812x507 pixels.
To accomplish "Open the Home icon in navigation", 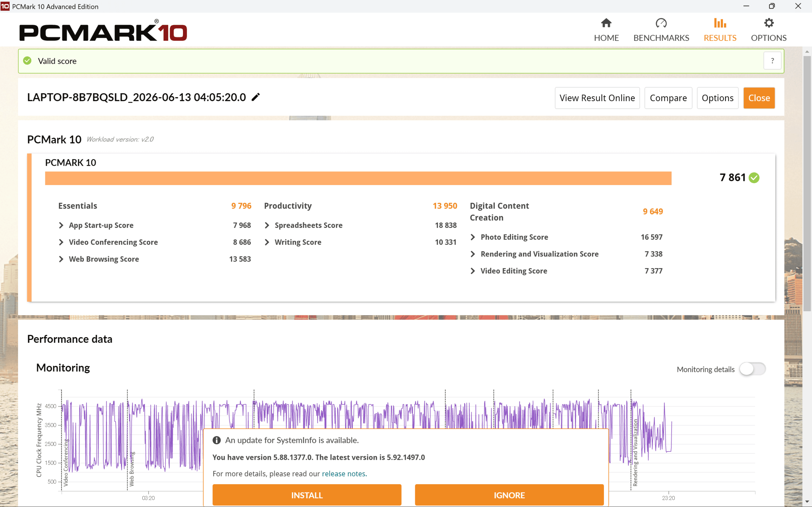I will click(x=606, y=23).
